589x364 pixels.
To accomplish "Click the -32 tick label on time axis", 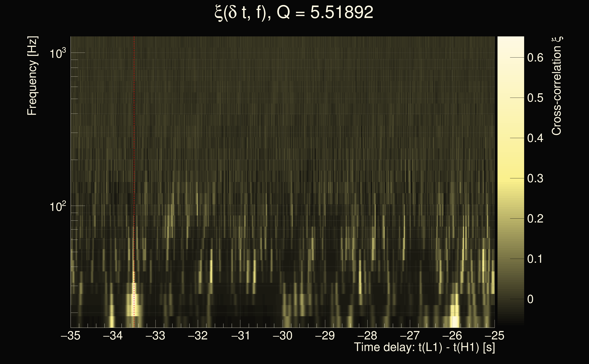I will tap(198, 336).
